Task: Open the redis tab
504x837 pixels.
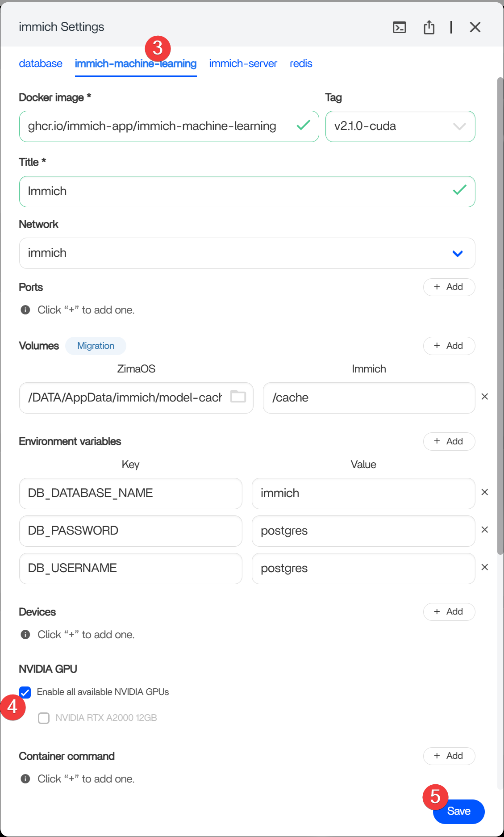Action: coord(301,63)
